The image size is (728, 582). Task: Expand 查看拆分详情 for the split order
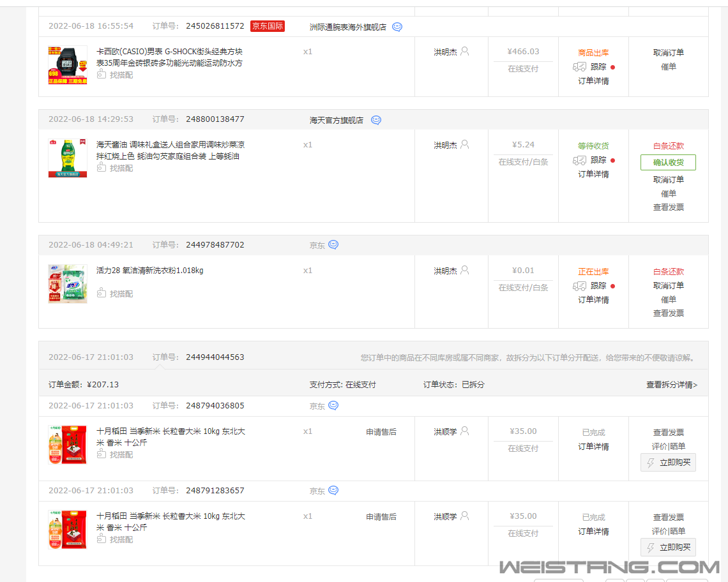tap(672, 385)
